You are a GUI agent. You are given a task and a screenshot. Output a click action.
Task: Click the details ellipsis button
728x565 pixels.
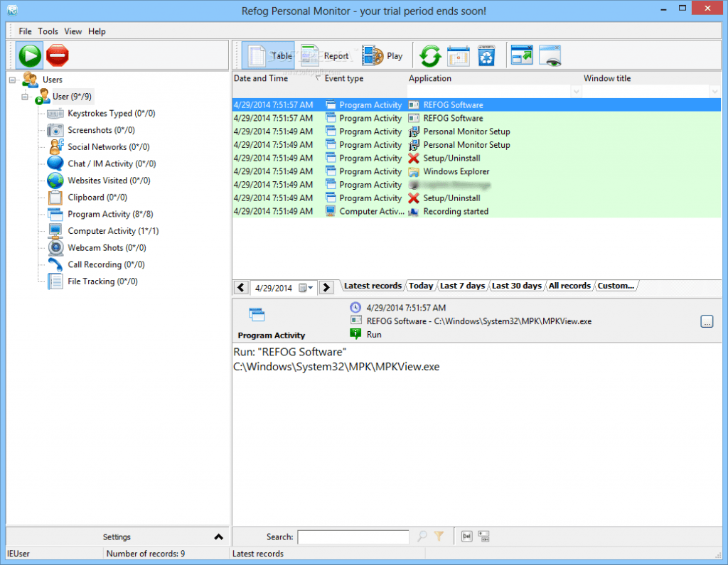click(x=707, y=321)
